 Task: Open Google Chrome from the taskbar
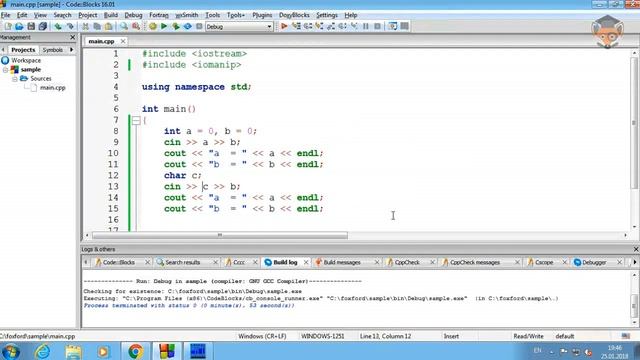pyautogui.click(x=136, y=351)
